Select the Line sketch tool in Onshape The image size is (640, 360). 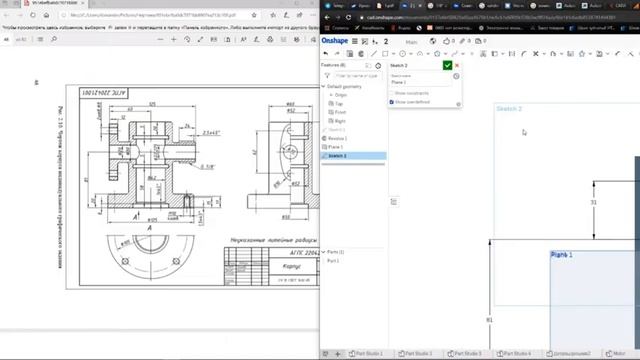[x=373, y=53]
